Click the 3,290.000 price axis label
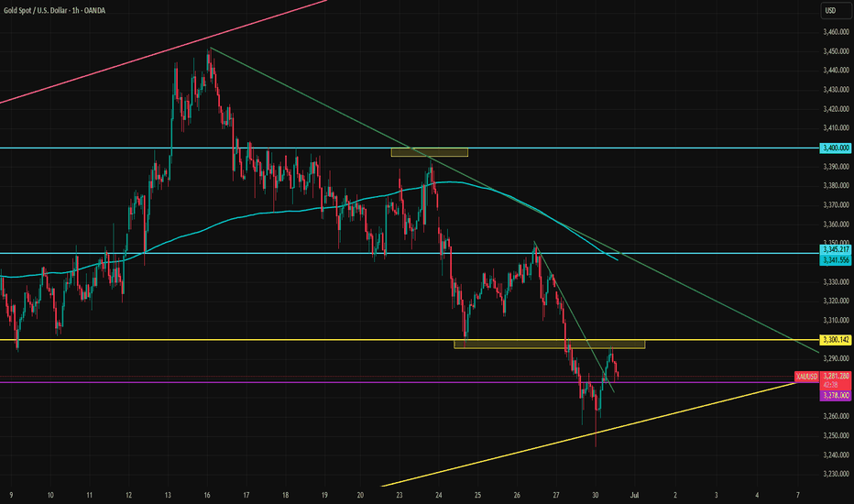Screen dimensions: 854x504 836,358
